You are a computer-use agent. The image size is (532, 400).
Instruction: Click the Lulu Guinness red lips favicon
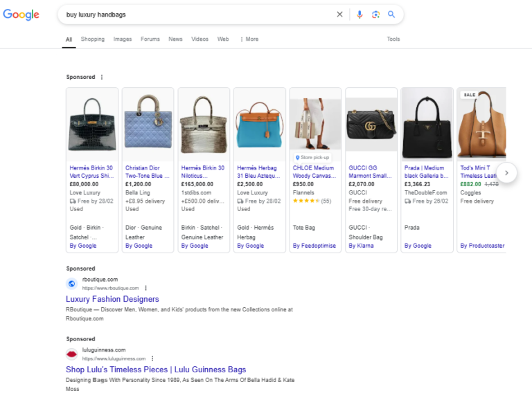pyautogui.click(x=71, y=354)
